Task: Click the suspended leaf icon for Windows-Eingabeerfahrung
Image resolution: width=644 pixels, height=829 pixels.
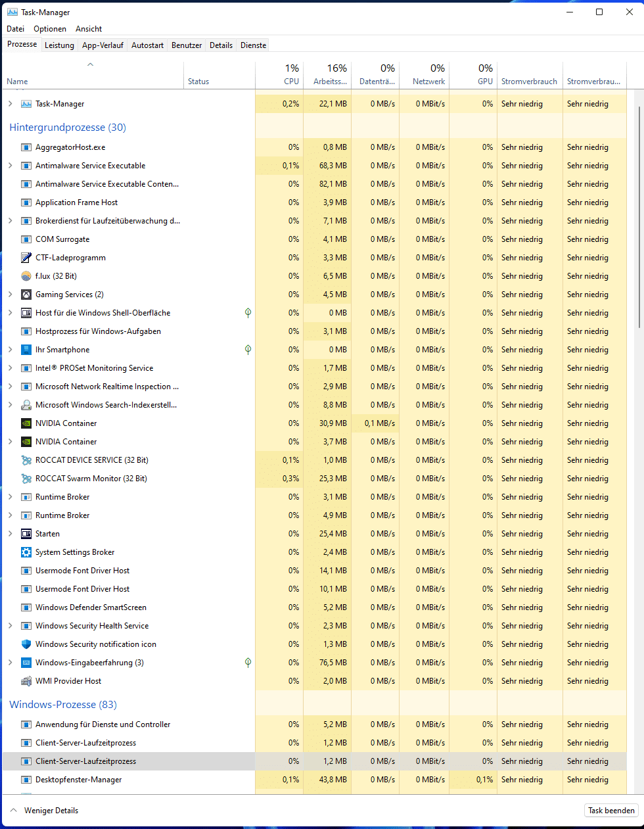Action: (248, 663)
